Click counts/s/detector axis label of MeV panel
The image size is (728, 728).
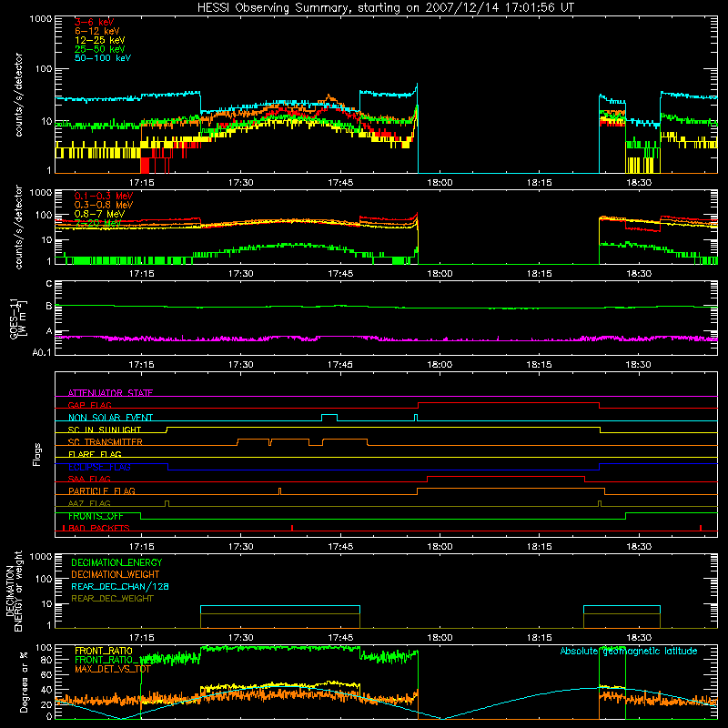click(18, 227)
